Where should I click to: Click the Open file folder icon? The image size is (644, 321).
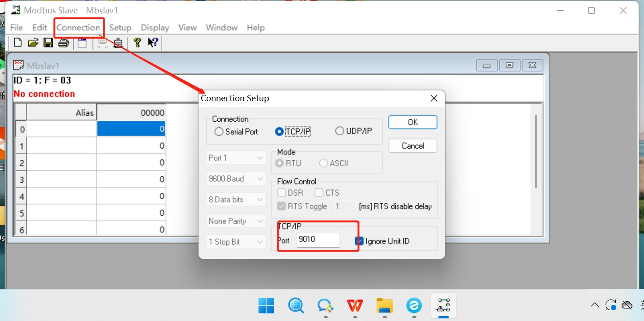point(33,43)
